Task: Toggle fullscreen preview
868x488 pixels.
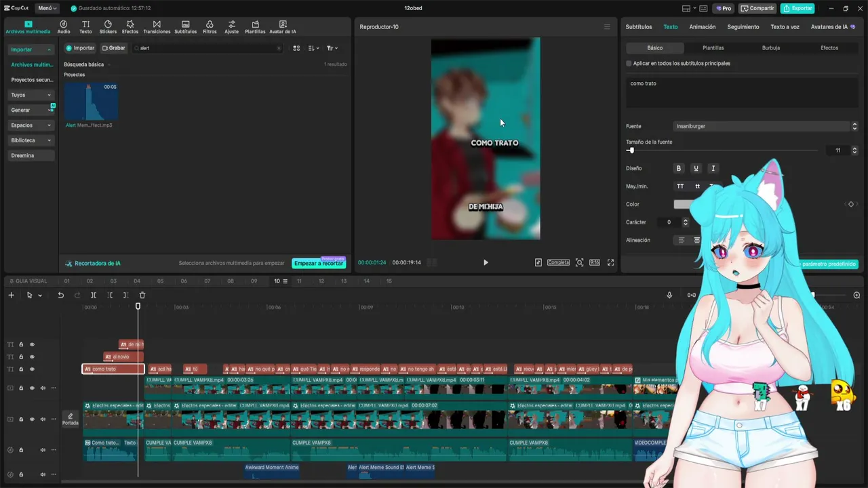Action: [x=610, y=262]
